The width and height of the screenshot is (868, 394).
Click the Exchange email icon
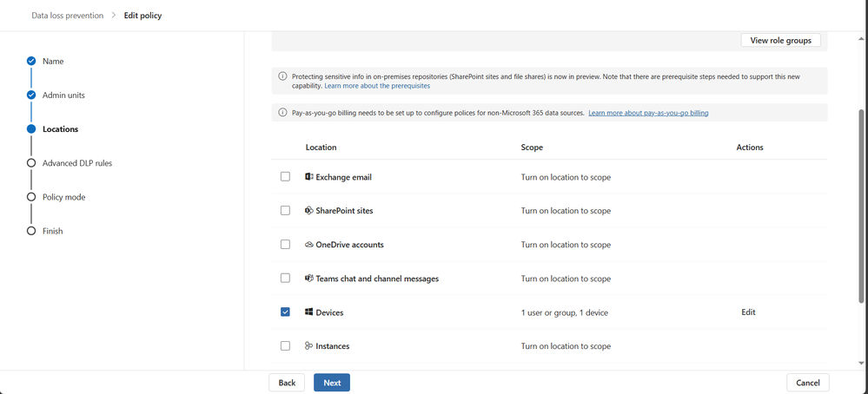[308, 177]
